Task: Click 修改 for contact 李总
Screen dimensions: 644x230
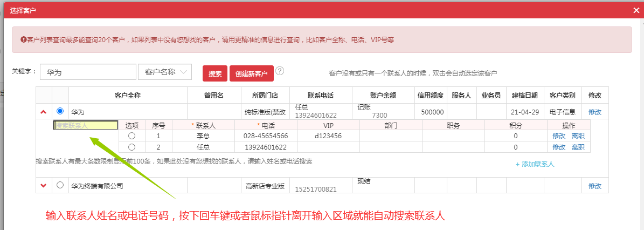Action: tap(559, 136)
